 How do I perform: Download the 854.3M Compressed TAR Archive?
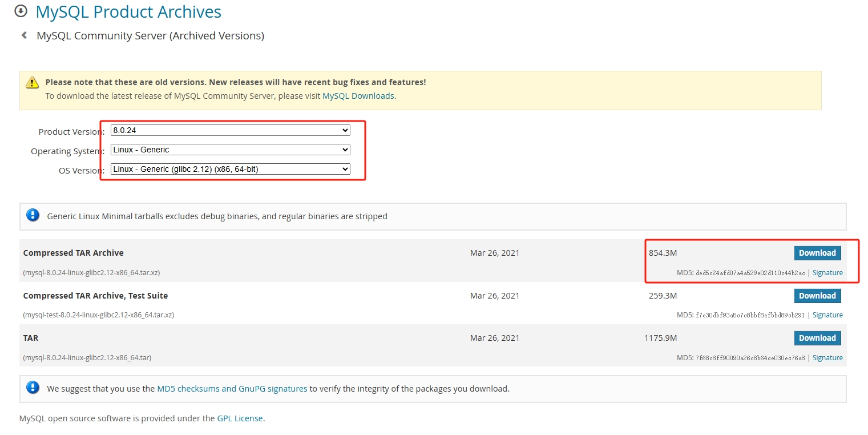(817, 253)
